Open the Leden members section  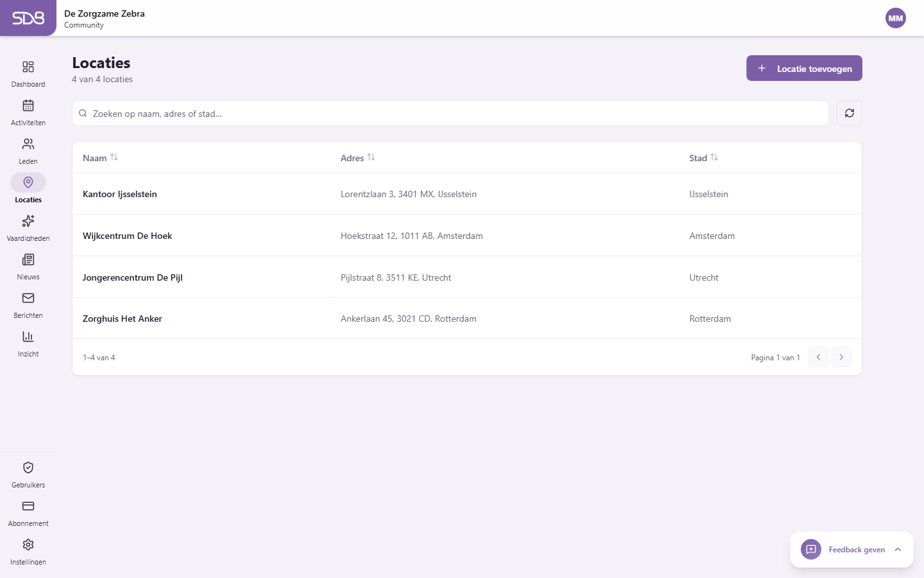pyautogui.click(x=28, y=144)
